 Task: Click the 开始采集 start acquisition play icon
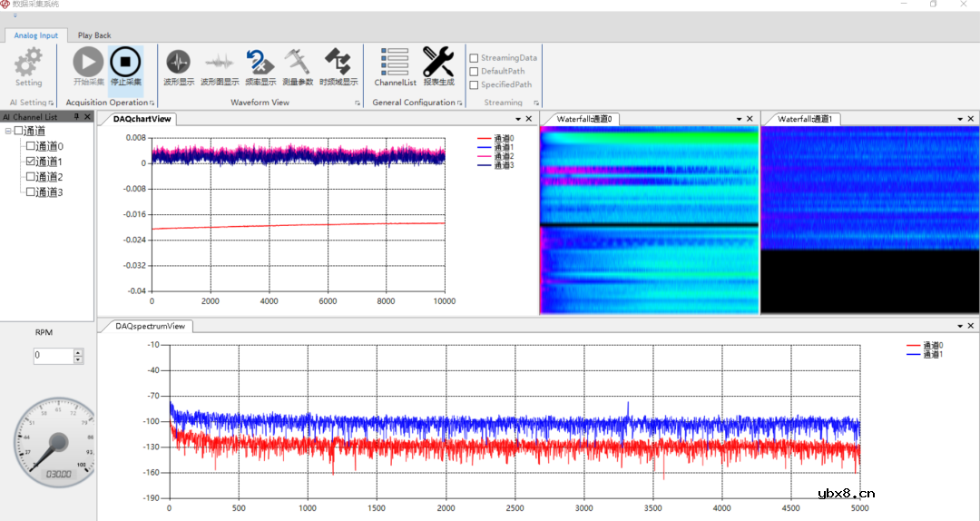click(x=88, y=63)
